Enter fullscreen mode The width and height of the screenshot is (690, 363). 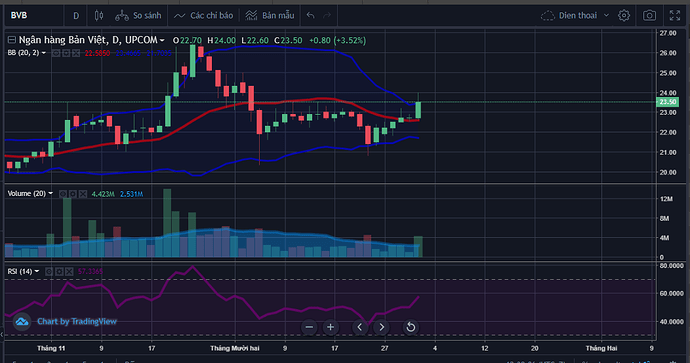(x=675, y=16)
